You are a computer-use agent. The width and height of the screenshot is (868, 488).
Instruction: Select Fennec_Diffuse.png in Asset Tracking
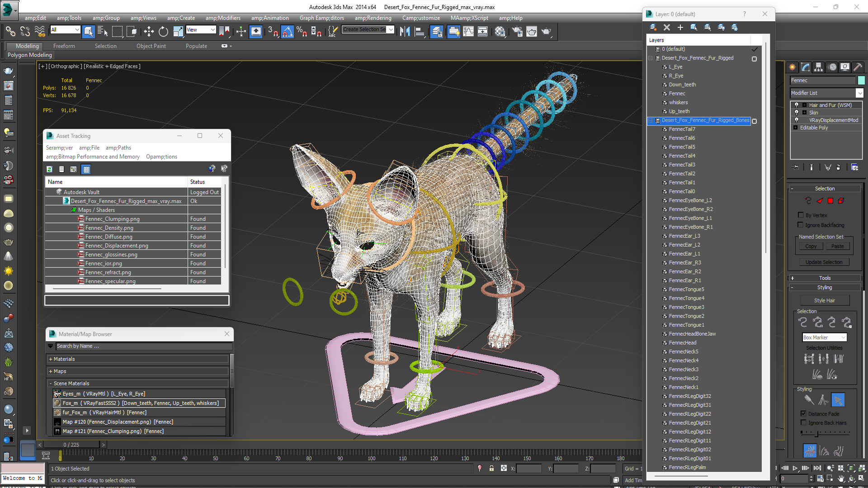(x=109, y=237)
